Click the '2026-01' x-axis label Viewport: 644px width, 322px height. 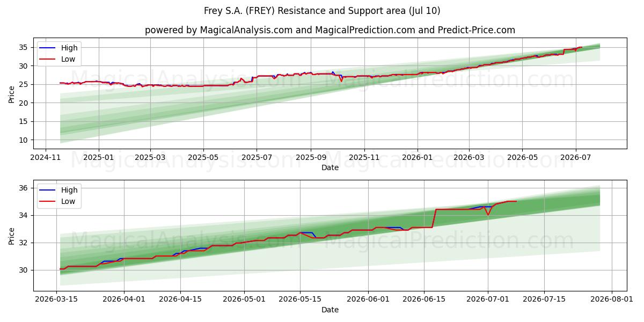click(x=418, y=158)
